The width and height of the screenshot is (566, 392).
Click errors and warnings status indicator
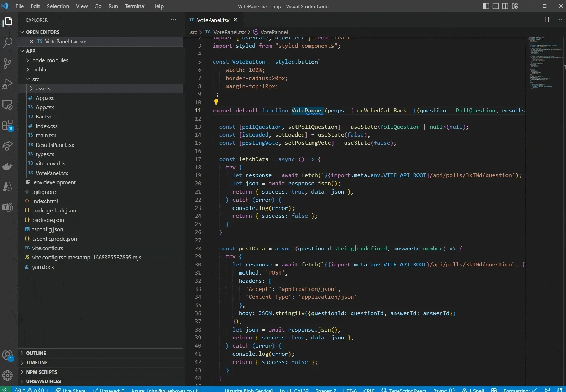[x=32, y=390]
